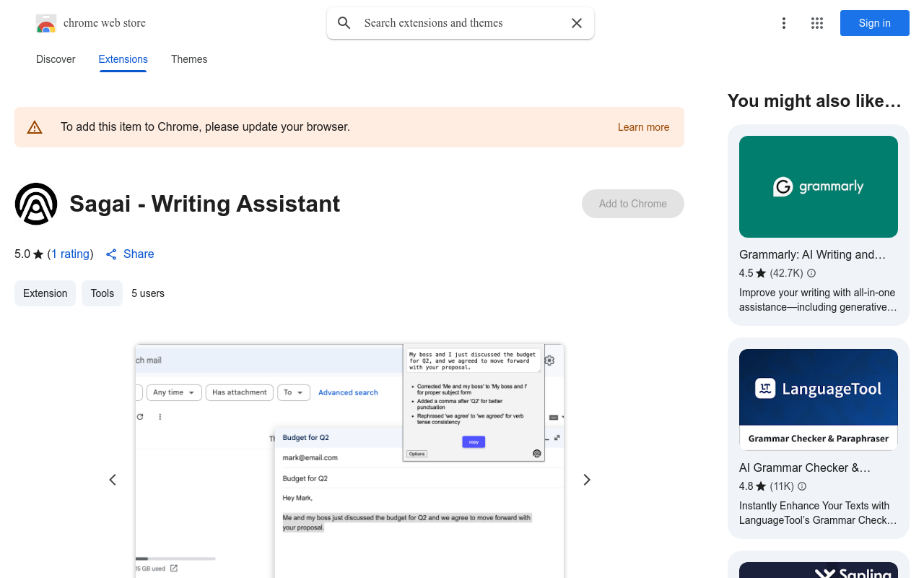
Task: Click the warning triangle icon in banner
Action: click(x=35, y=127)
